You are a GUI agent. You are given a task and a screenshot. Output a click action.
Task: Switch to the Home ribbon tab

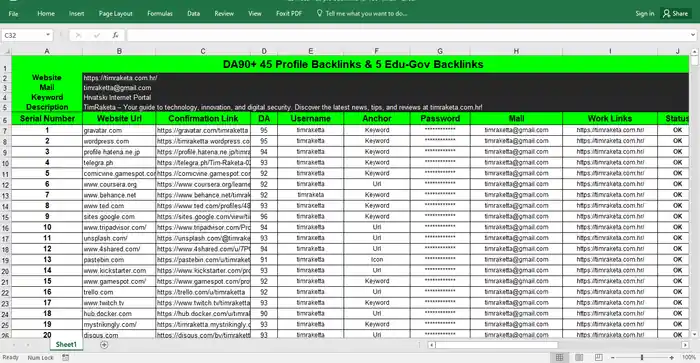tap(46, 13)
